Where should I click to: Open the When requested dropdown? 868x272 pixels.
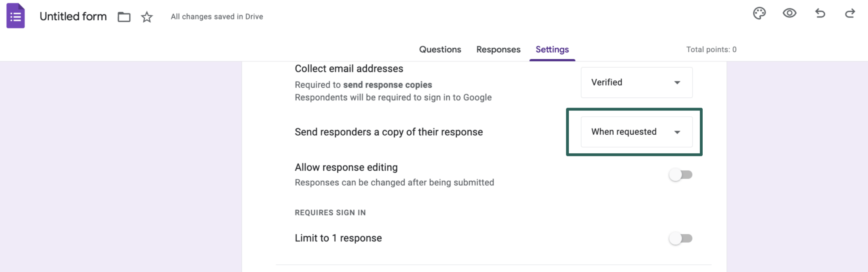636,132
